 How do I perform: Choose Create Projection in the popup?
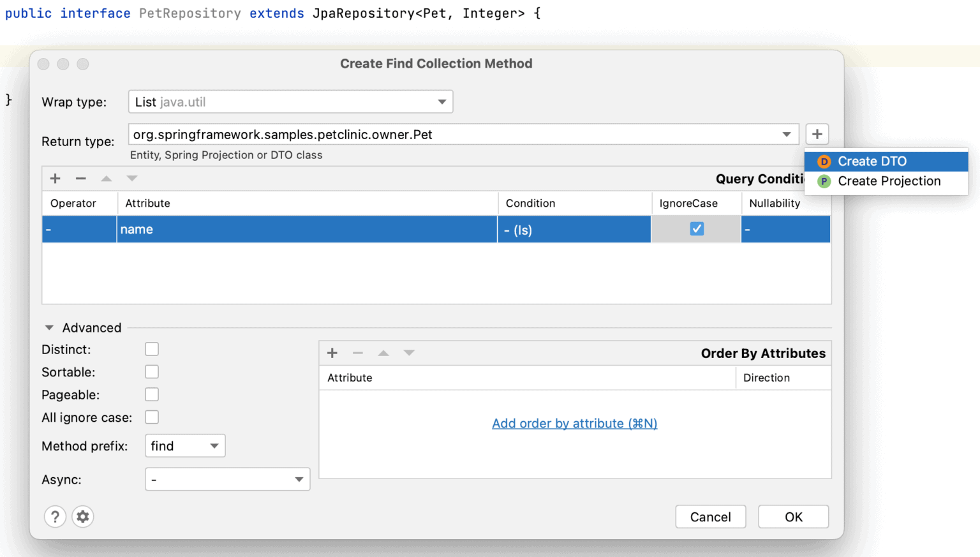(x=889, y=181)
